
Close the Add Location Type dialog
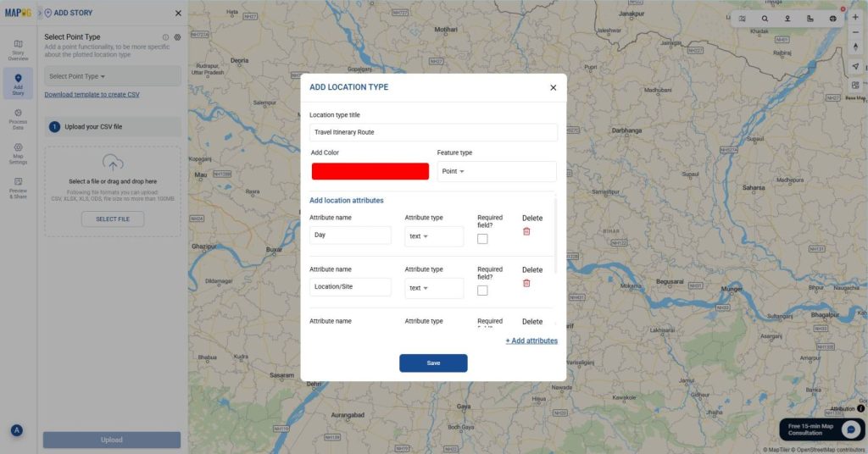pos(553,87)
